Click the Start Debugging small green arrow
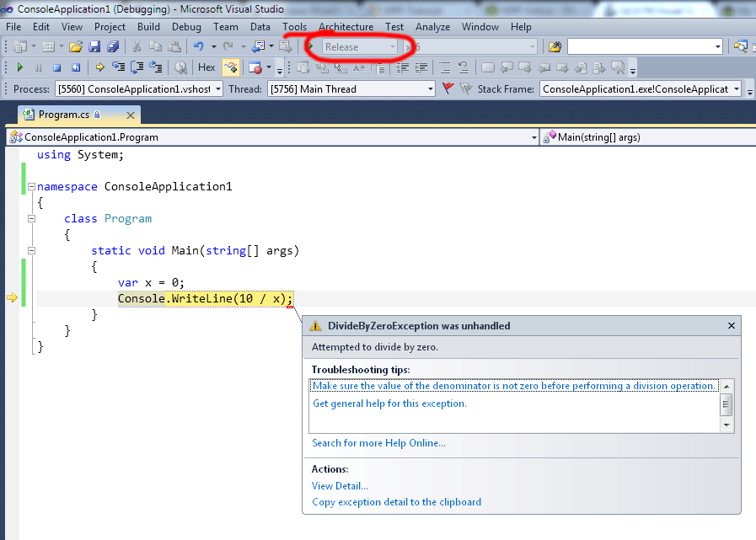The image size is (756, 540). [311, 47]
